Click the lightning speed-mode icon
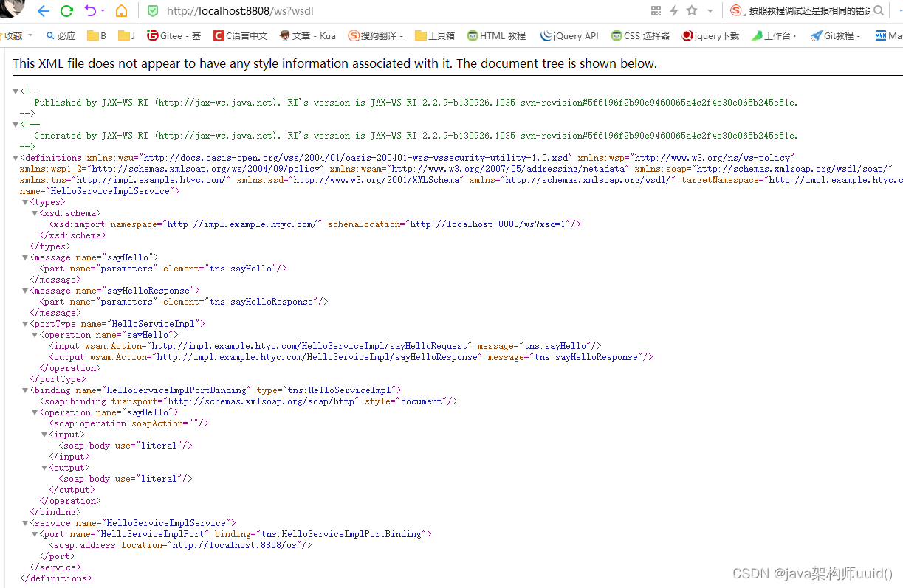This screenshot has height=588, width=903. (x=674, y=11)
